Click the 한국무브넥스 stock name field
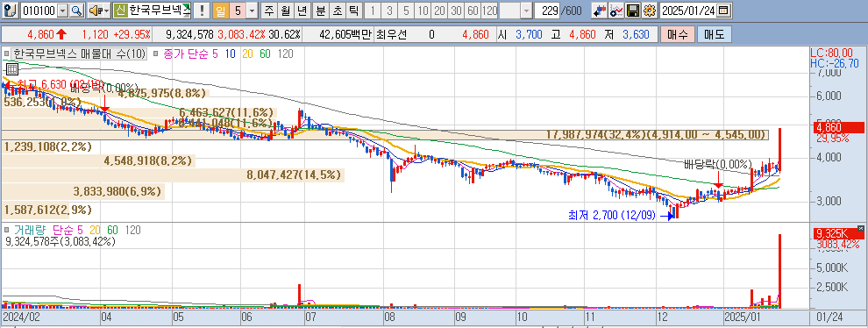 [160, 10]
